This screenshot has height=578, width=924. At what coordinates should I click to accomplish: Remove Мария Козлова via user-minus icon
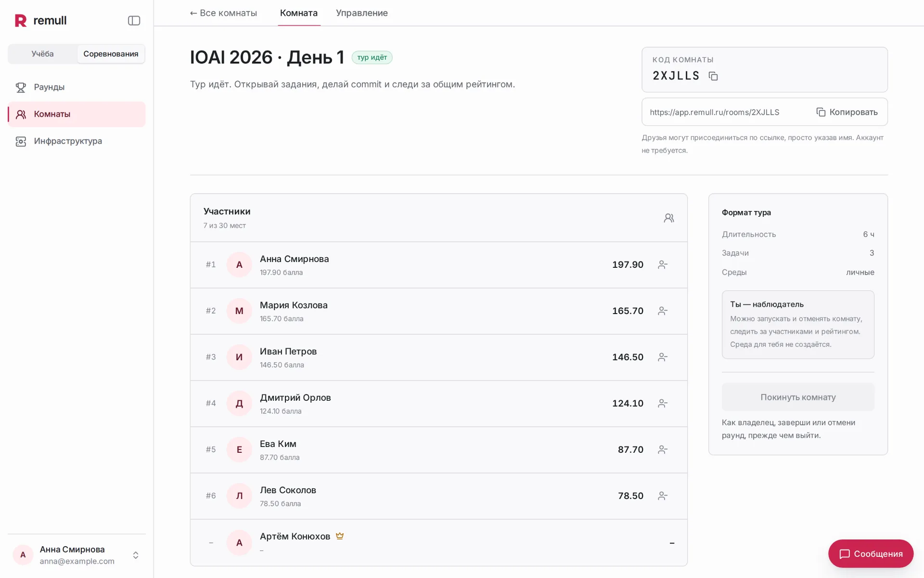(663, 311)
